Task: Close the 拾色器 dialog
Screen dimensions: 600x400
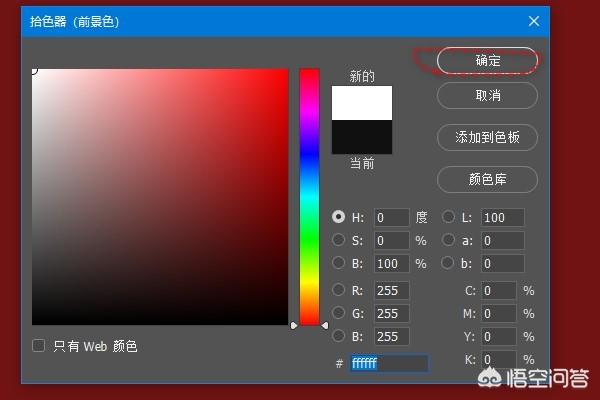Action: click(x=534, y=21)
